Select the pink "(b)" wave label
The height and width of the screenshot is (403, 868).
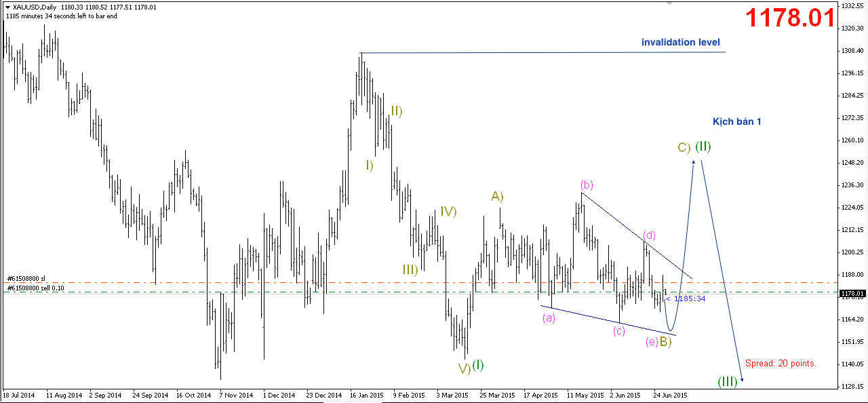[587, 185]
